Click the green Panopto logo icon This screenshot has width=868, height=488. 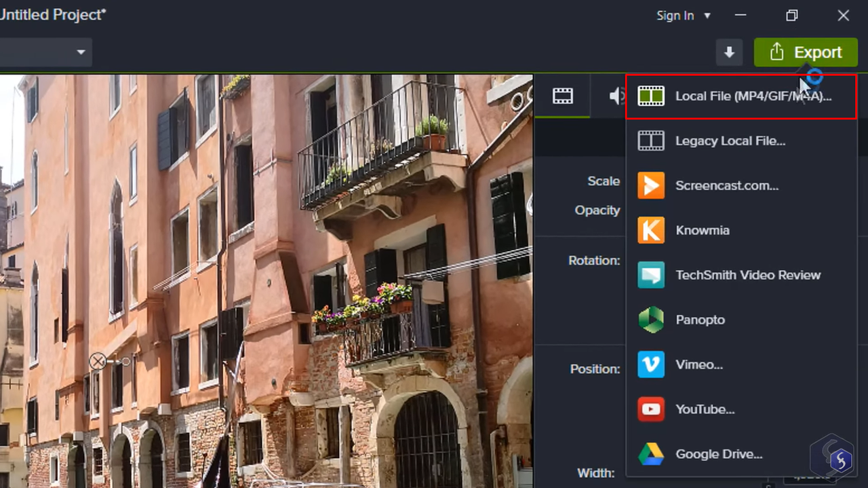(x=651, y=320)
